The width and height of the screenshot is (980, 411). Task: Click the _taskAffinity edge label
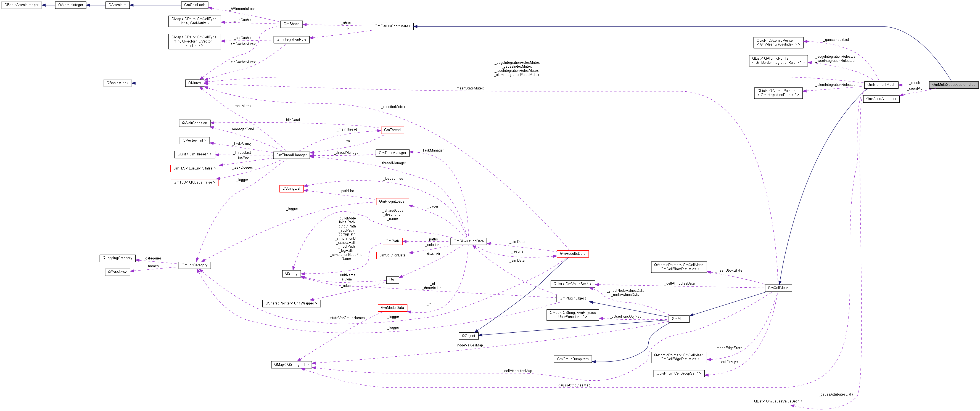(x=242, y=144)
